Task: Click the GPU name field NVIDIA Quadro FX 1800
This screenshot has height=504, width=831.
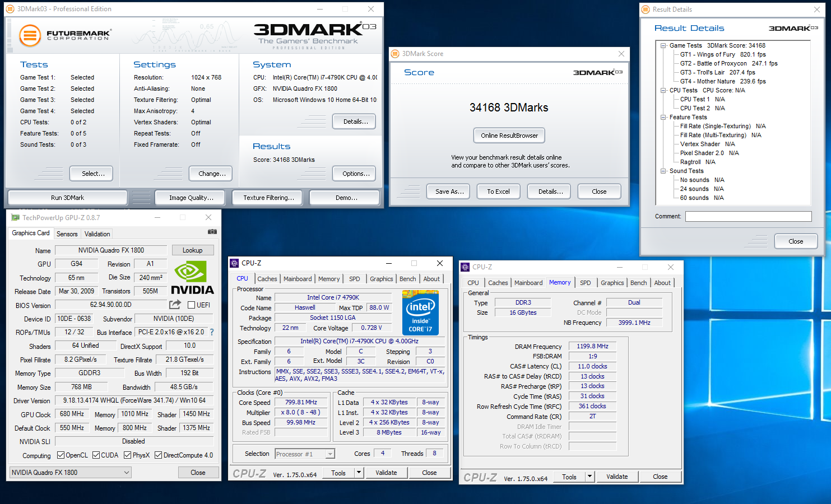Action: pyautogui.click(x=111, y=250)
